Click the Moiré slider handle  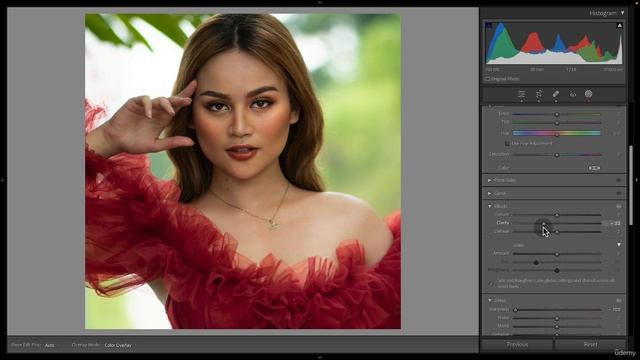pos(556,327)
